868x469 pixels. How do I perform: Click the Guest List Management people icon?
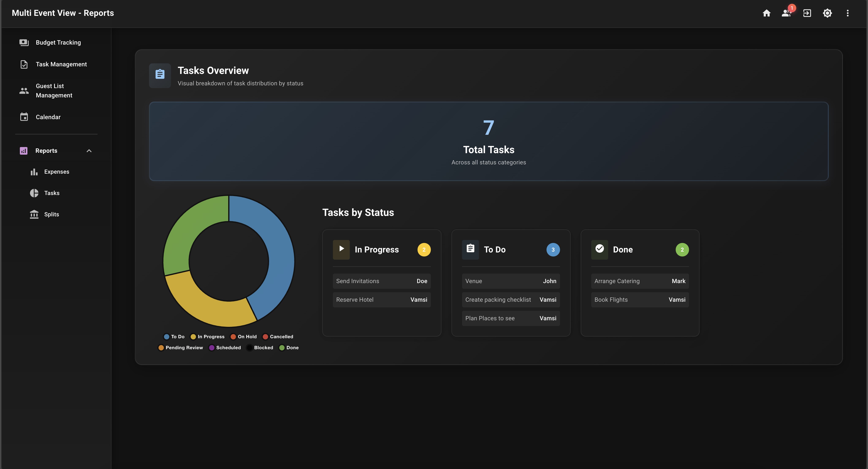point(24,91)
